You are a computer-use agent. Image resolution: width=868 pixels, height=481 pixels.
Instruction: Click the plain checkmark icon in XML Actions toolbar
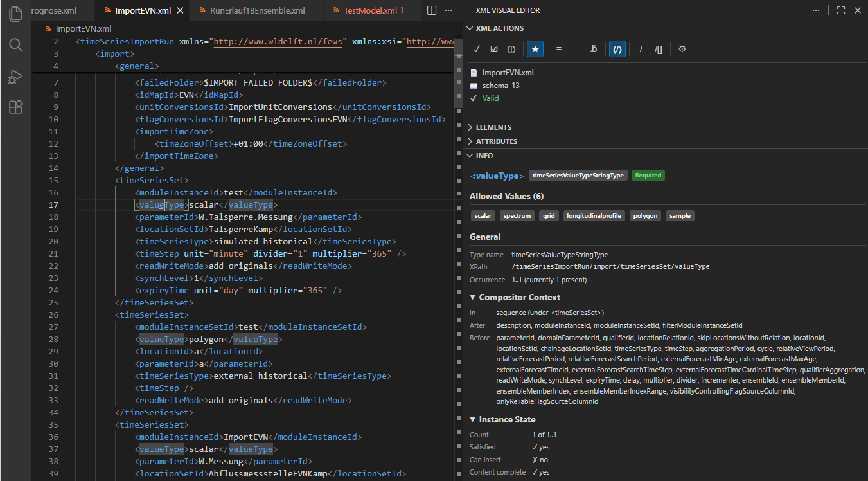tap(477, 49)
